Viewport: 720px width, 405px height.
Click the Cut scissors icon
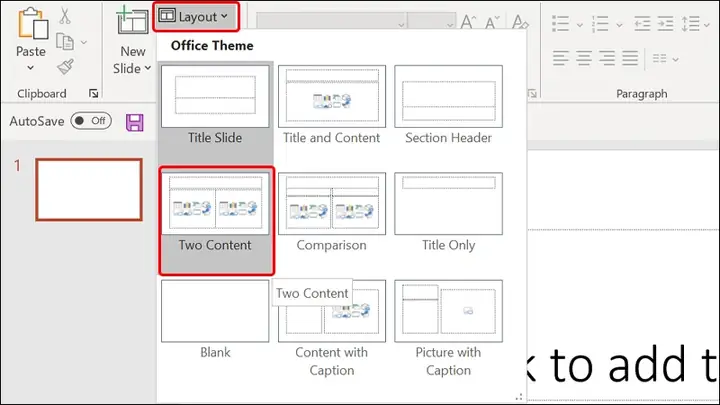click(65, 16)
